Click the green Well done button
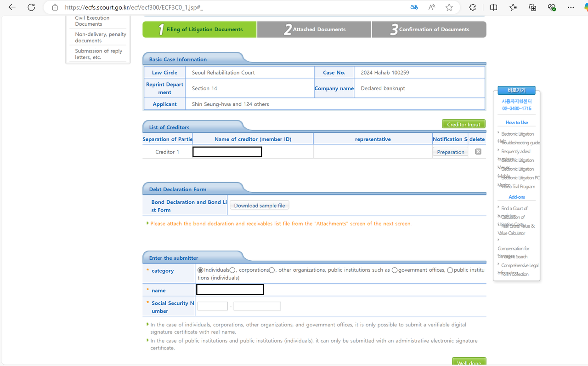 tap(469, 362)
